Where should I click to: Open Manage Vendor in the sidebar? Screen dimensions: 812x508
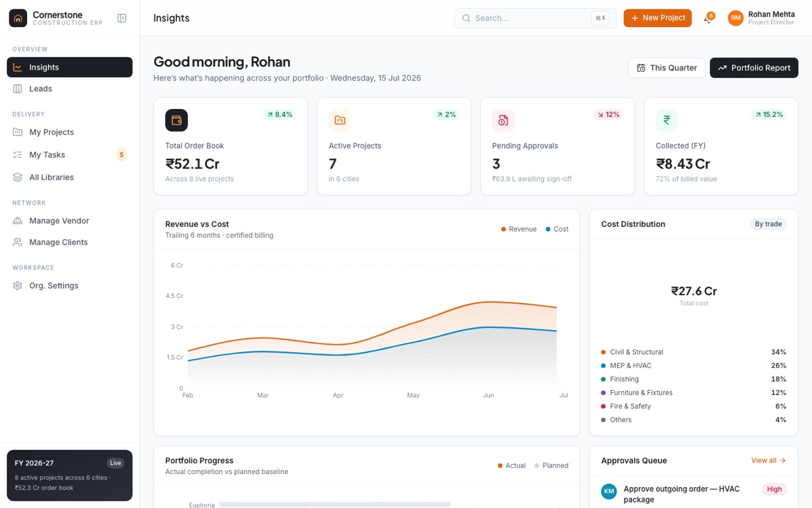(x=70, y=221)
